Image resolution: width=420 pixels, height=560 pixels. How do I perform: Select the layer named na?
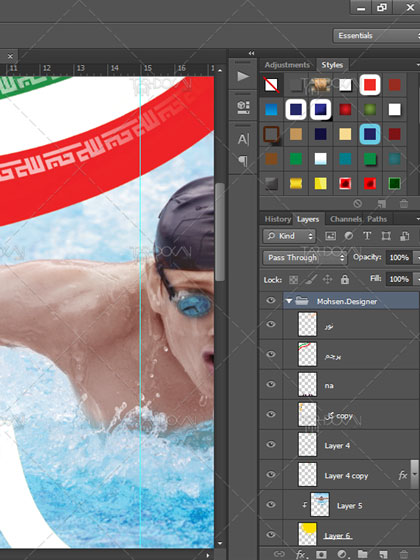pyautogui.click(x=329, y=385)
